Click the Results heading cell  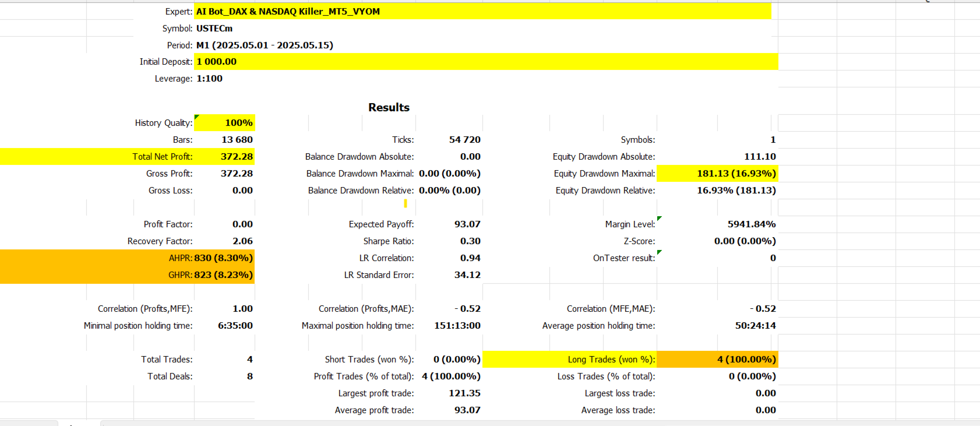tap(389, 107)
